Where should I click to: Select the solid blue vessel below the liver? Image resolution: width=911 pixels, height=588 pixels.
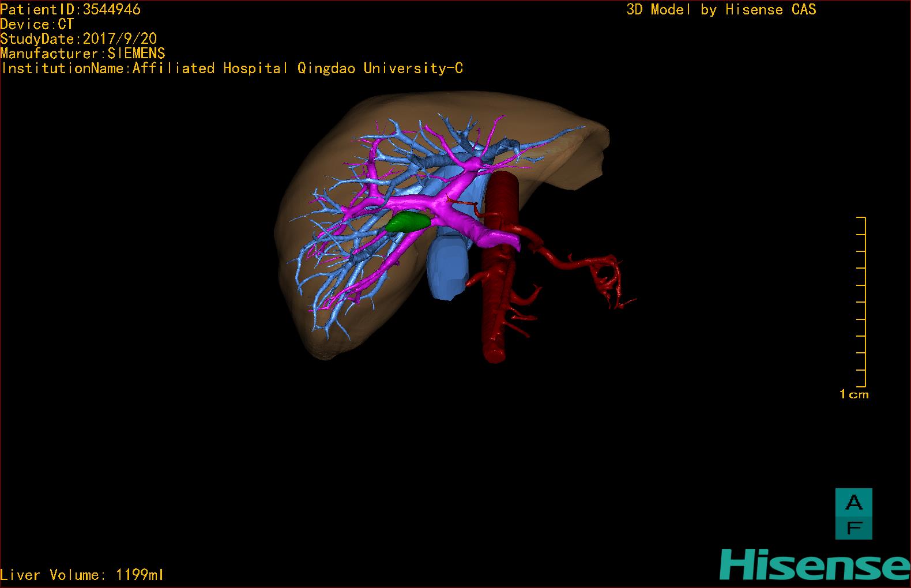pos(447,269)
